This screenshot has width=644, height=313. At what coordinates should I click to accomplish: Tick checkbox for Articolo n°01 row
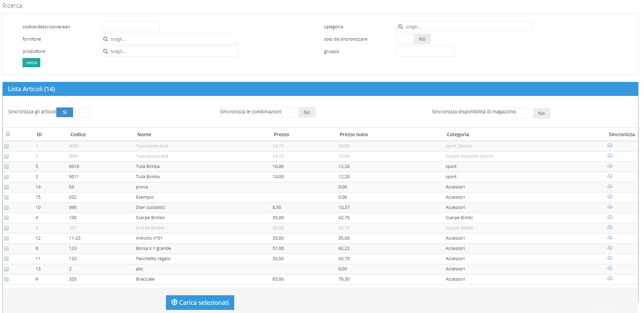[x=6, y=238]
